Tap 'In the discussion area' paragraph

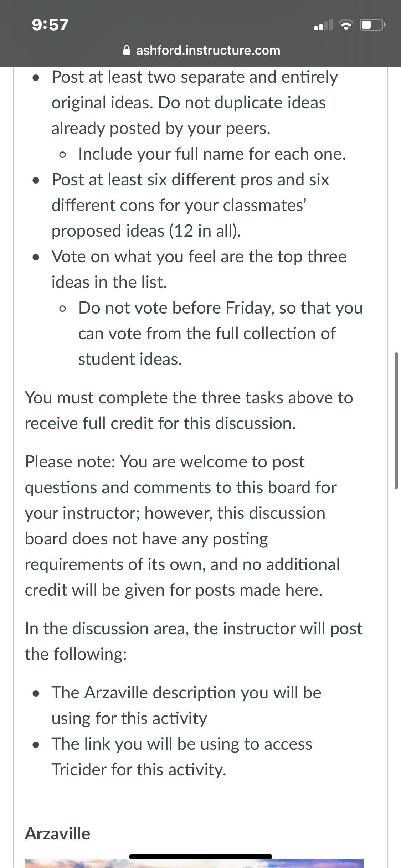pos(194,641)
